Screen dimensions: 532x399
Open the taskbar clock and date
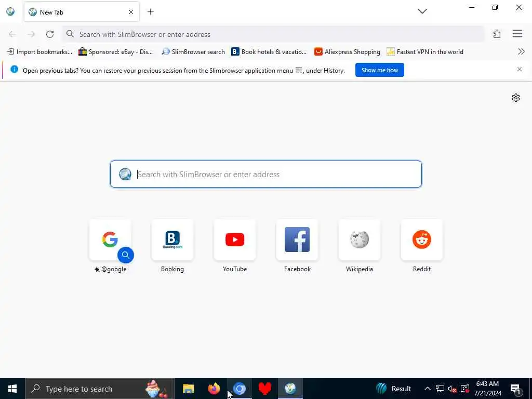pos(487,389)
